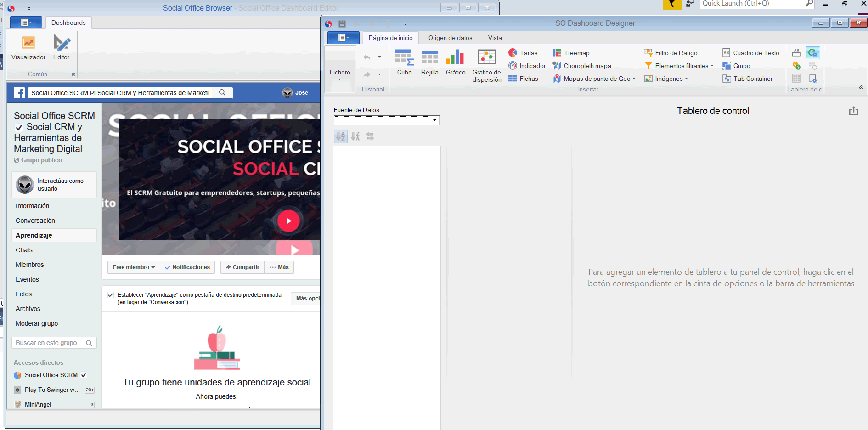Insert a Rejilla grid element
Image resolution: width=868 pixels, height=430 pixels.
(429, 62)
